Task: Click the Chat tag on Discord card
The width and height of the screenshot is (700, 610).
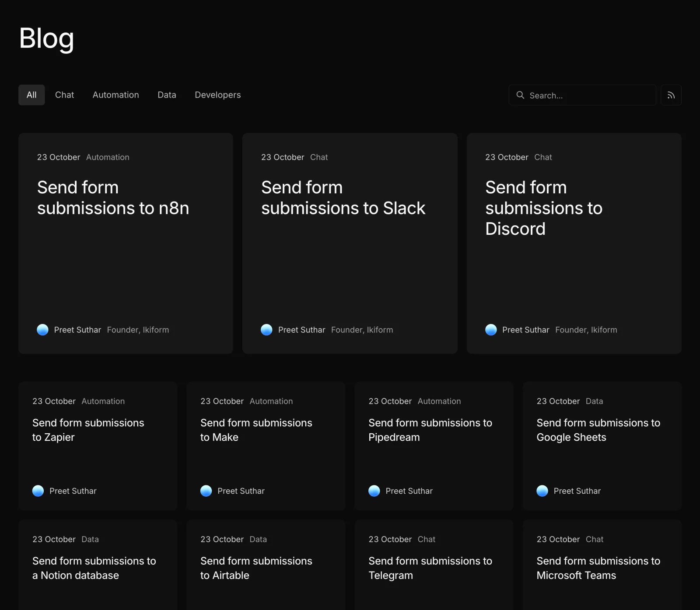Action: click(543, 157)
